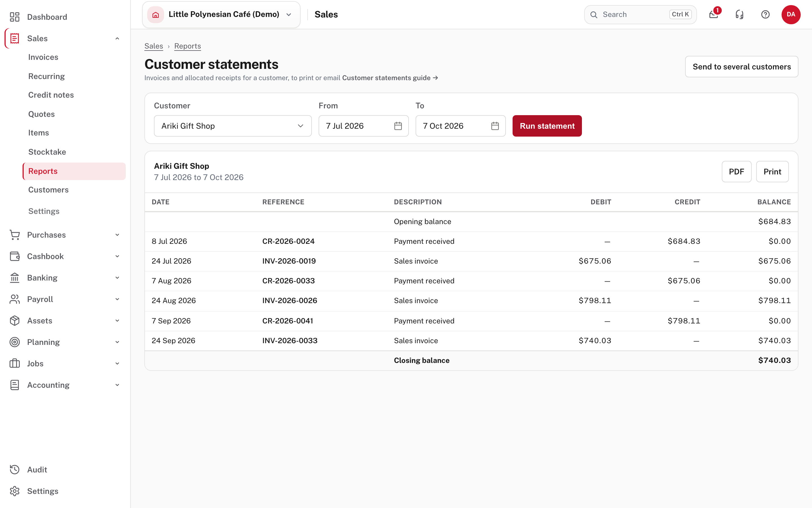Click the Assets box icon

tap(14, 321)
